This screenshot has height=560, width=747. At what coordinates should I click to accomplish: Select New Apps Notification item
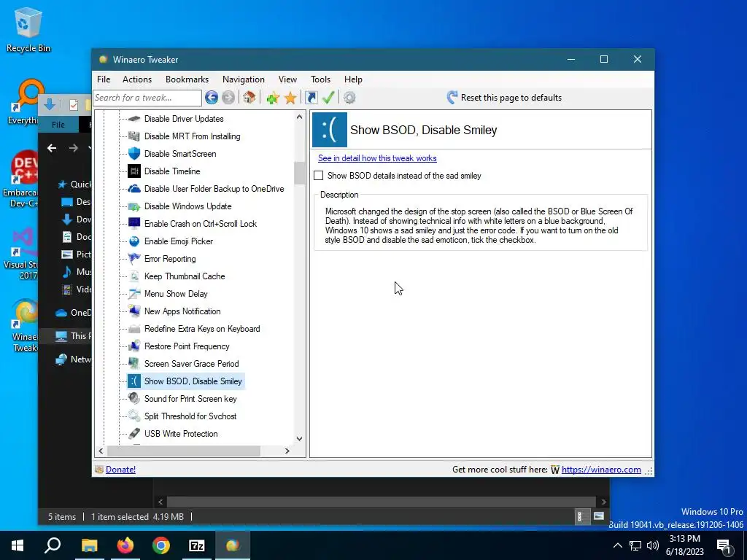tap(182, 311)
